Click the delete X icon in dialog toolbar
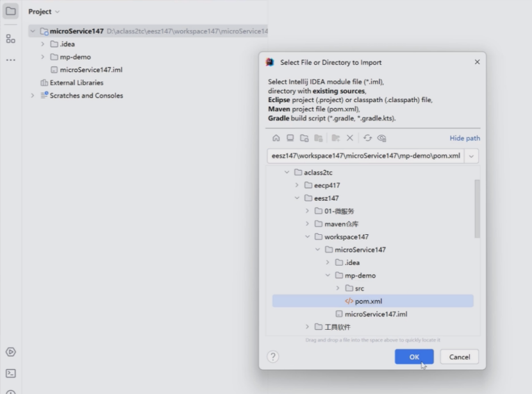Image resolution: width=532 pixels, height=394 pixels. click(x=350, y=138)
